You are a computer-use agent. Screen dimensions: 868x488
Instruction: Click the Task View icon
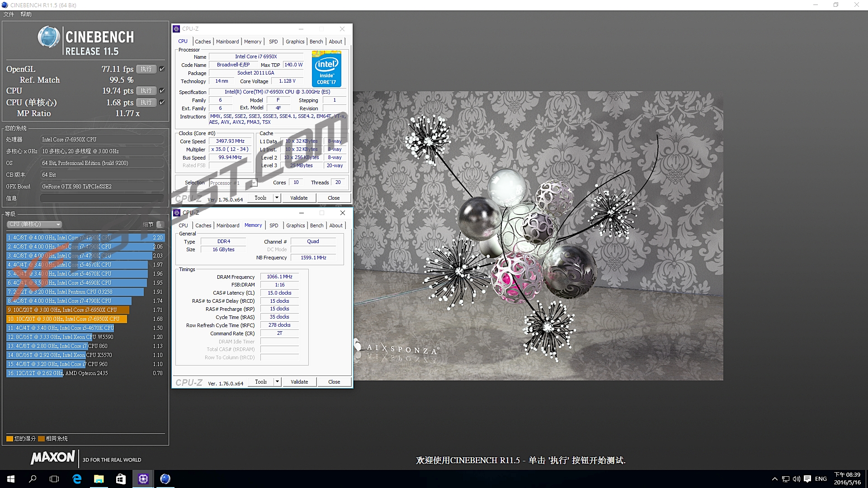54,479
